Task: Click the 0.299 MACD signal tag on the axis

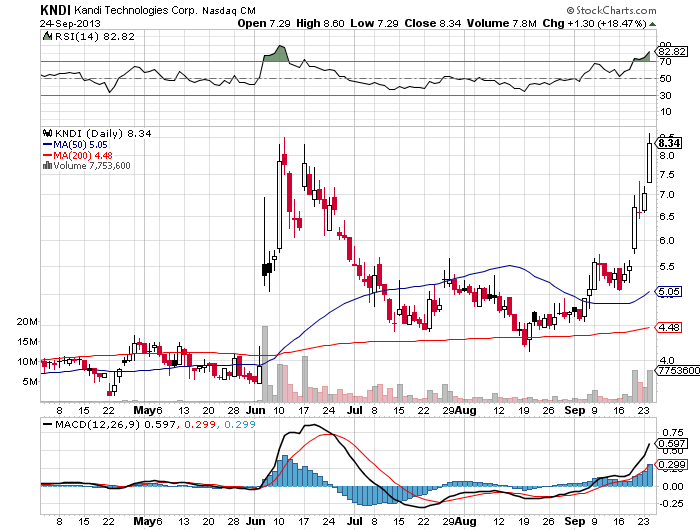Action: (672, 464)
